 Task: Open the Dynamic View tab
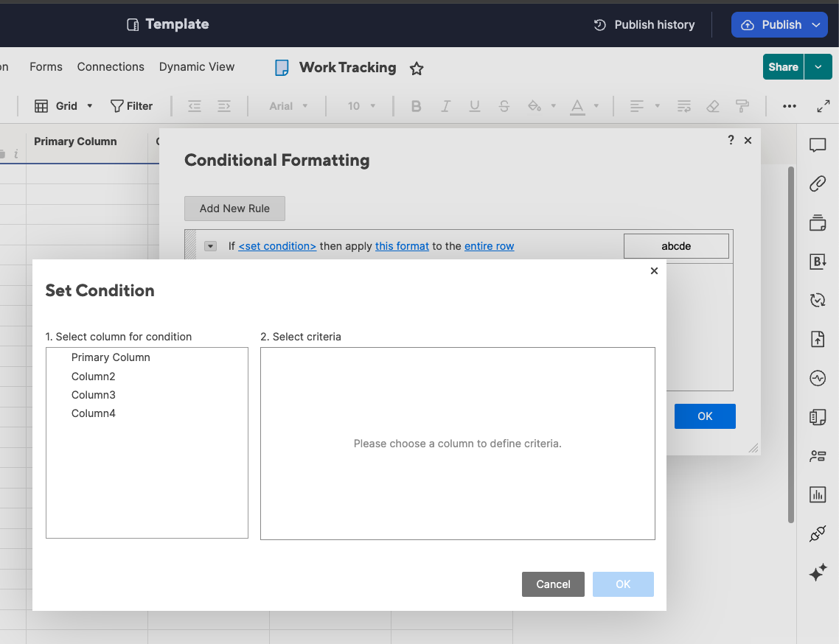(x=196, y=66)
